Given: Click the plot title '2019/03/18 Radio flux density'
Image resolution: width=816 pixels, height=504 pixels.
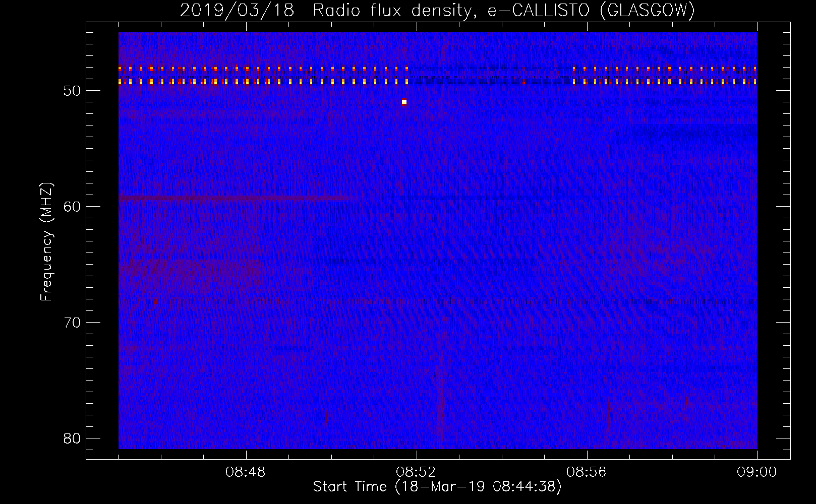Looking at the screenshot, I should 437,10.
